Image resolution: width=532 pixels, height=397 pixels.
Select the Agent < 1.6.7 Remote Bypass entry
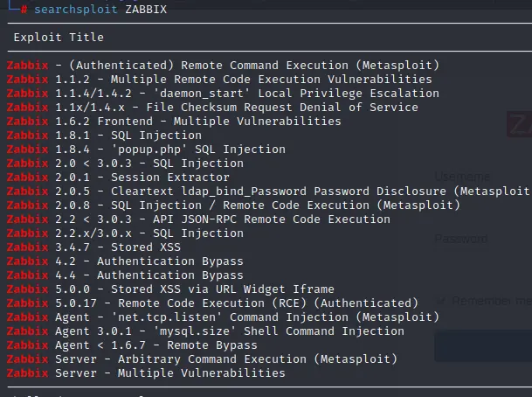[x=132, y=345]
